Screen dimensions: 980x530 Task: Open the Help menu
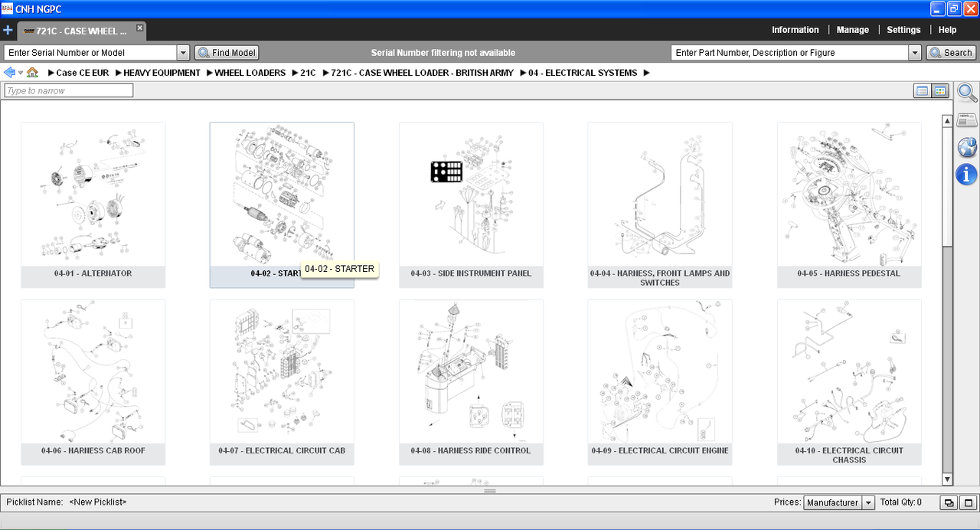[x=947, y=30]
